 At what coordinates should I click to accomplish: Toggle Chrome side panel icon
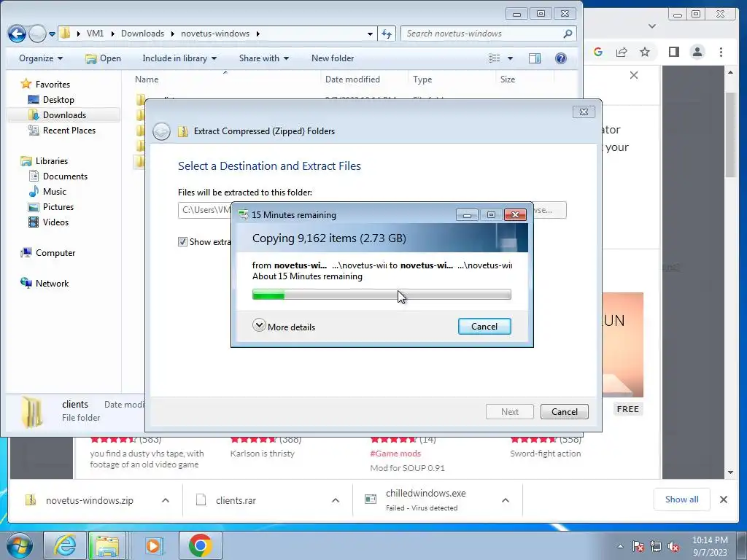pyautogui.click(x=673, y=52)
